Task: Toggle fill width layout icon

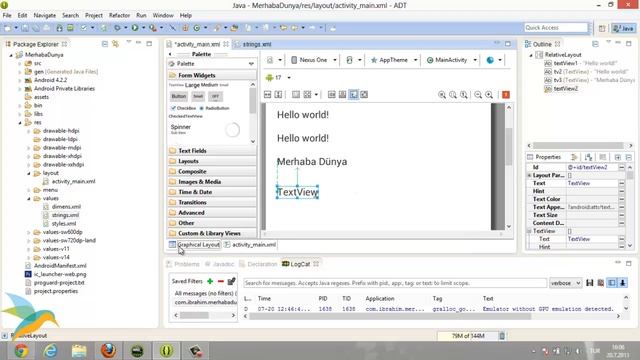Action: pyautogui.click(x=267, y=95)
